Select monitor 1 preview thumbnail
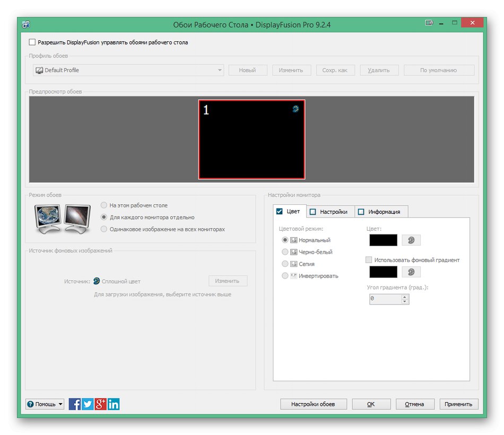Image resolution: width=504 pixels, height=435 pixels. 251,139
